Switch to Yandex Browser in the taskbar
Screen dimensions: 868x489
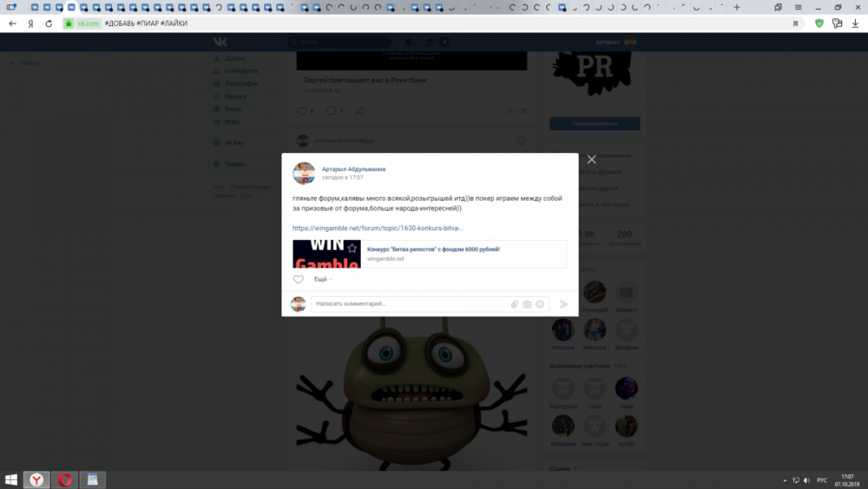click(36, 479)
